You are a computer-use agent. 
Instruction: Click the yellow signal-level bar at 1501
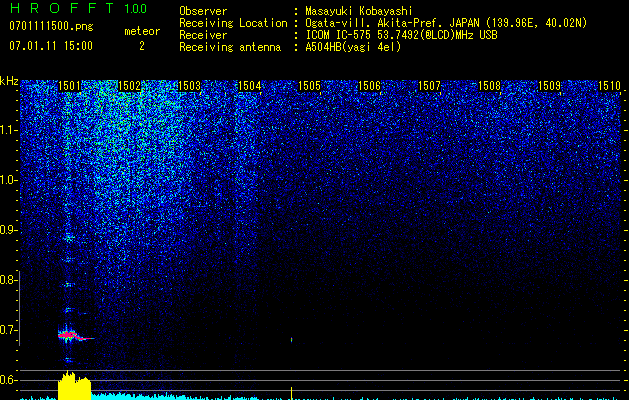(x=74, y=386)
